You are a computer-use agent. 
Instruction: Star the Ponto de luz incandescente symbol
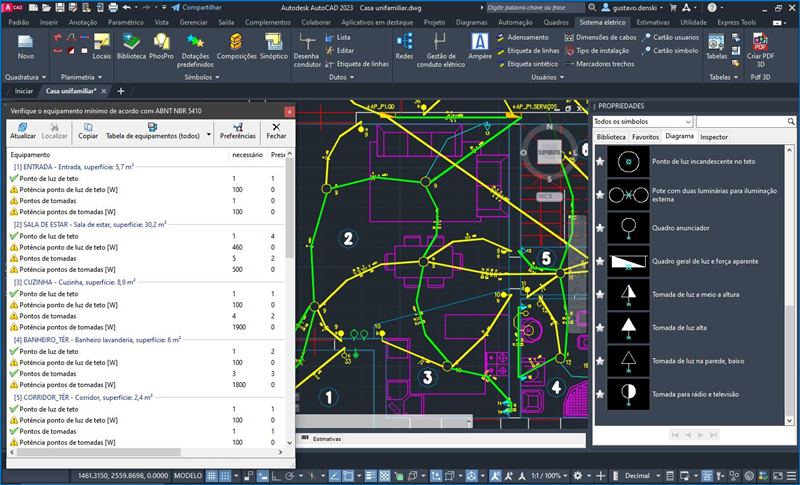pos(600,161)
